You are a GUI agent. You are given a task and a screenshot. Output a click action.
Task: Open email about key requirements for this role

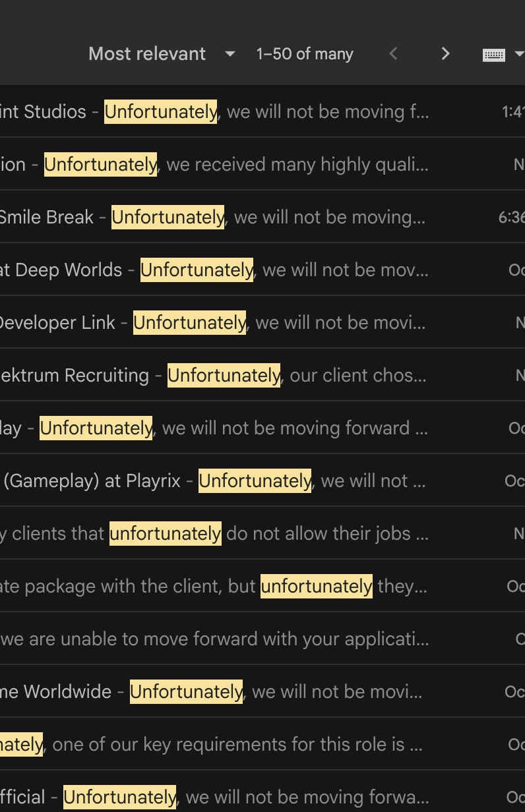tap(262, 744)
